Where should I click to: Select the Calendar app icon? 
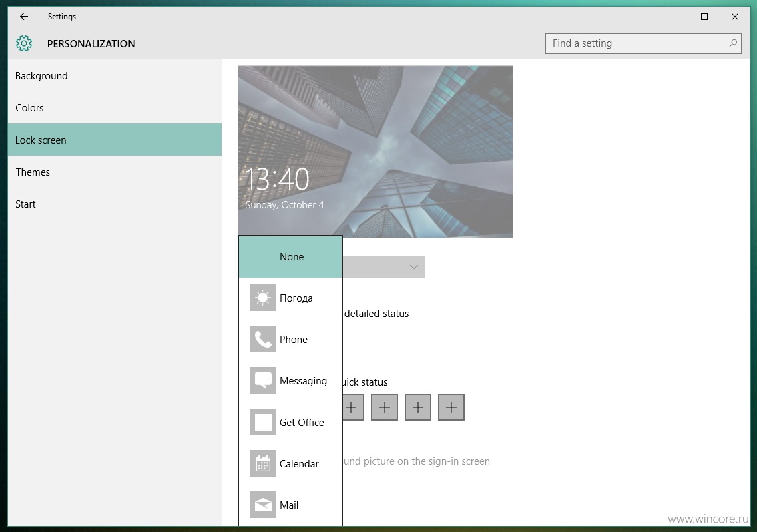[262, 463]
